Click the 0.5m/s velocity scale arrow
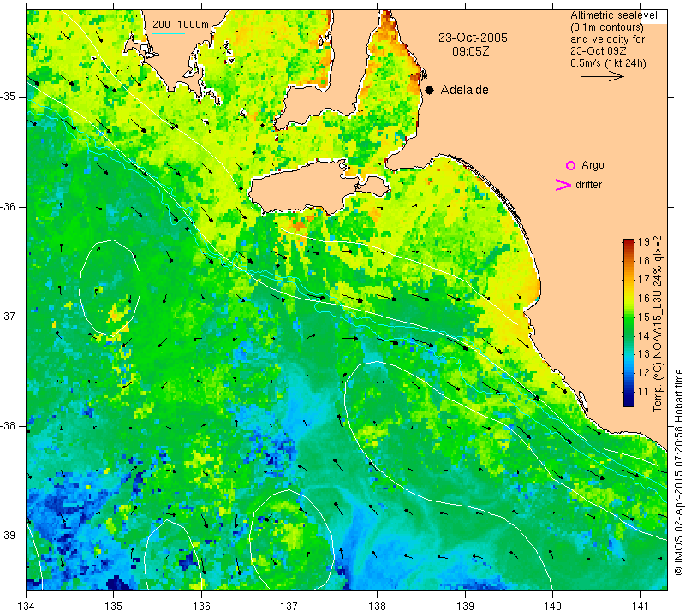This screenshot has width=685, height=616. [x=602, y=76]
